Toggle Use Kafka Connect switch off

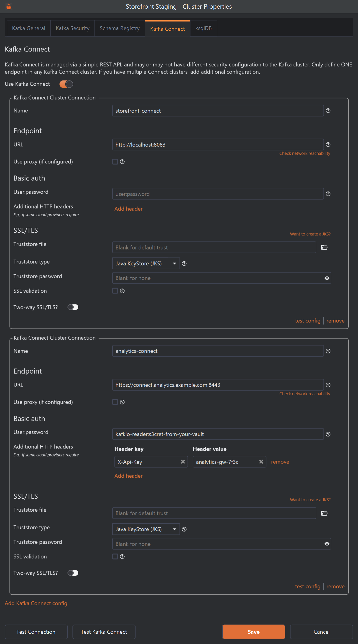tap(66, 84)
